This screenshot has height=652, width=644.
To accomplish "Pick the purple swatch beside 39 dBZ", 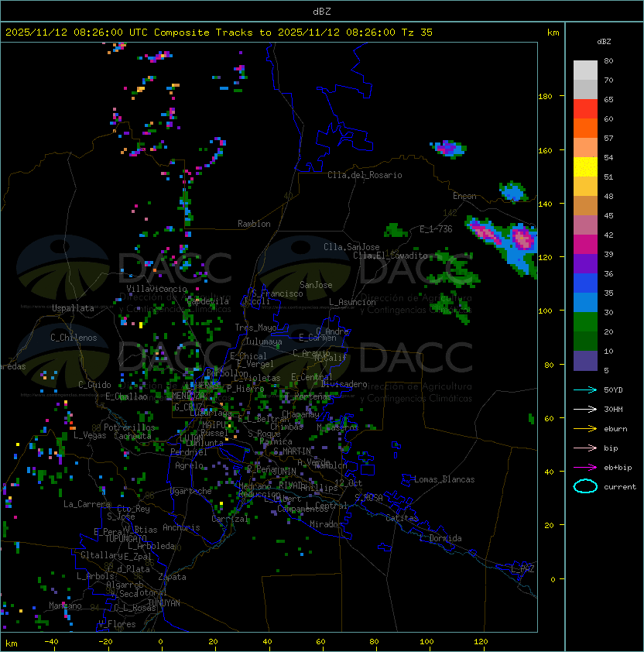I will coord(585,263).
